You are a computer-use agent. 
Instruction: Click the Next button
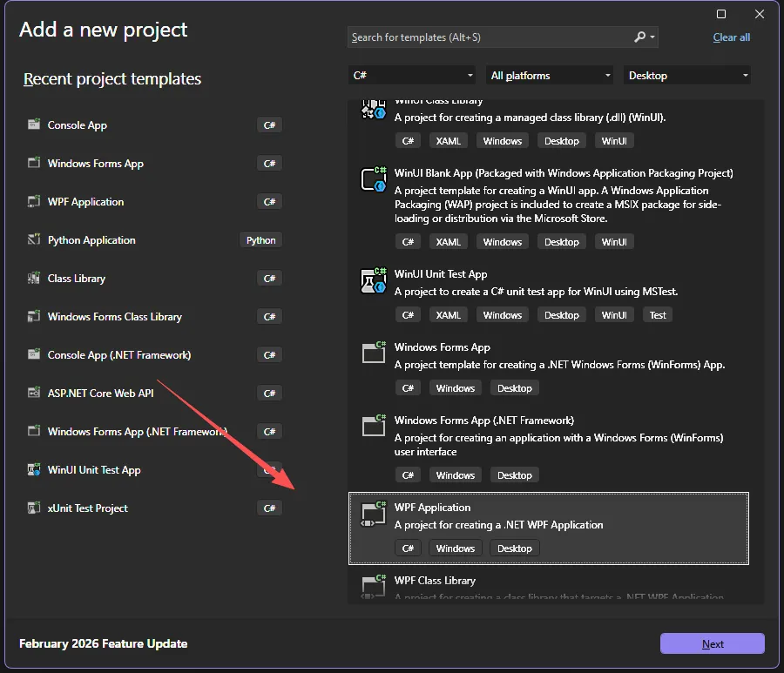(712, 643)
